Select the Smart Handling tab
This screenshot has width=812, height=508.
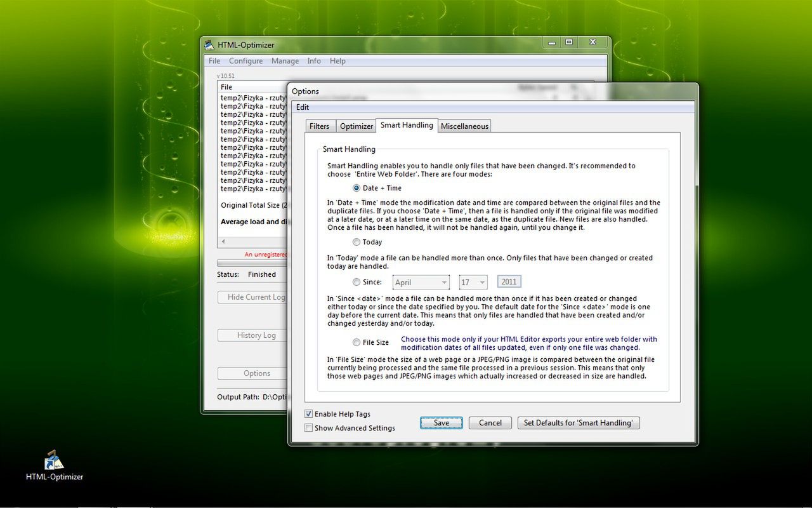(407, 125)
